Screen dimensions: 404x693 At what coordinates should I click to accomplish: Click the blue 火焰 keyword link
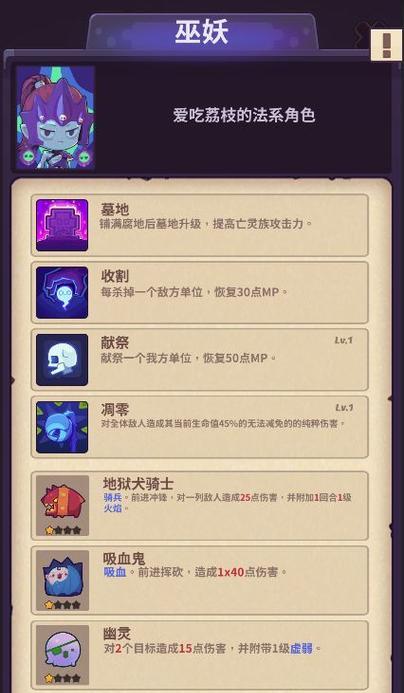pyautogui.click(x=111, y=508)
